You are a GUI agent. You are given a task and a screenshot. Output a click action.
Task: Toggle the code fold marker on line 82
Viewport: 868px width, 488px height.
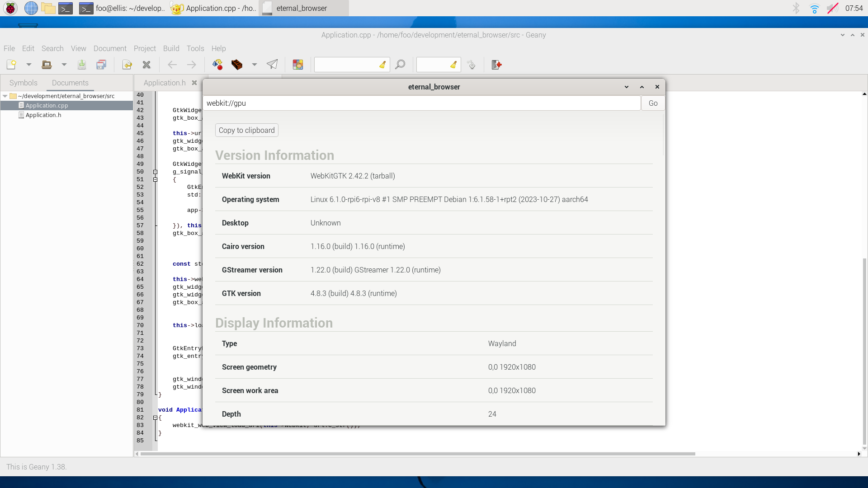click(x=155, y=418)
